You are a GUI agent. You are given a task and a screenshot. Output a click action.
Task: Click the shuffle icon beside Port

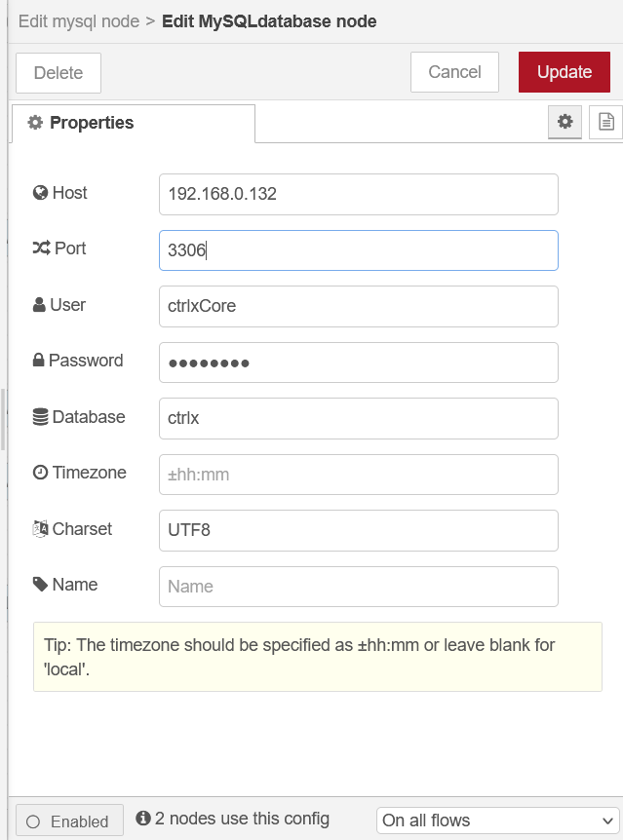(40, 248)
